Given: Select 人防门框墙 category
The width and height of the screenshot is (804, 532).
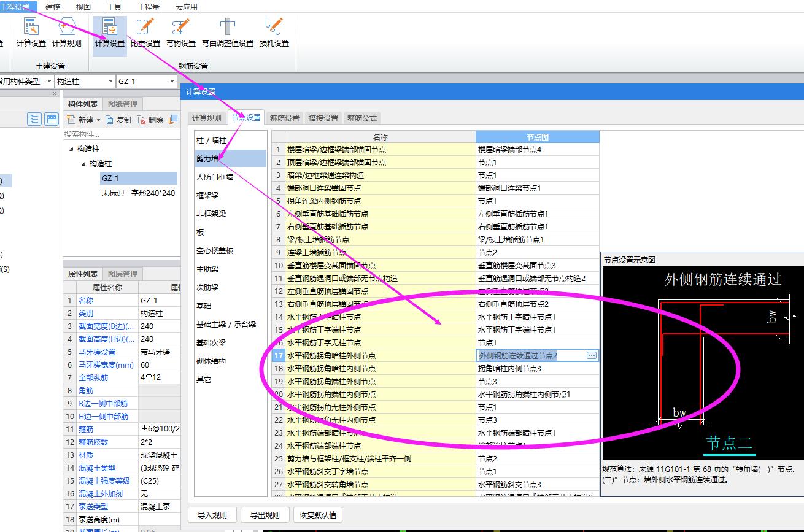Looking at the screenshot, I should pos(231,177).
